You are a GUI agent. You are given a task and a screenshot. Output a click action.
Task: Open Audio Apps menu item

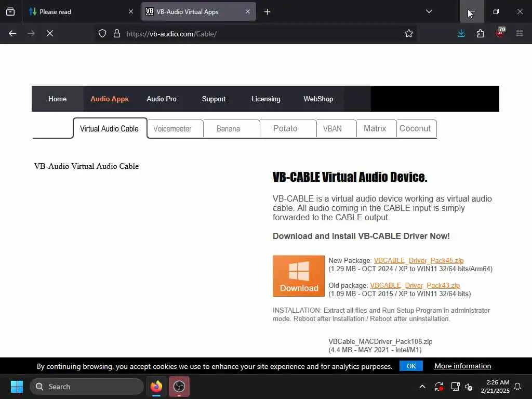tap(109, 99)
